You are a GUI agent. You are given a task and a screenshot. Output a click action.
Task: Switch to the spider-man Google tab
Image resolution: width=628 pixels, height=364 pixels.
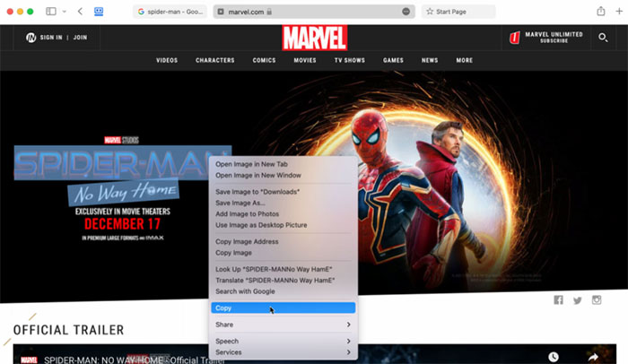tap(170, 12)
